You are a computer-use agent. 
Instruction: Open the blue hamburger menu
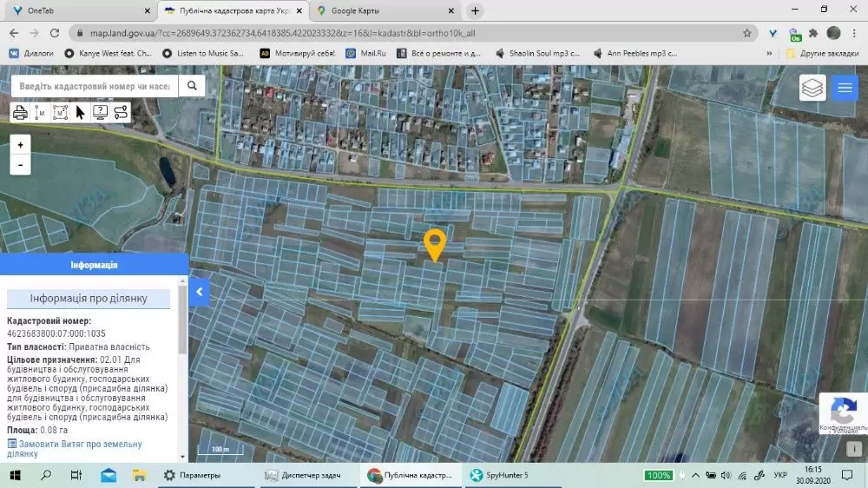click(x=845, y=88)
